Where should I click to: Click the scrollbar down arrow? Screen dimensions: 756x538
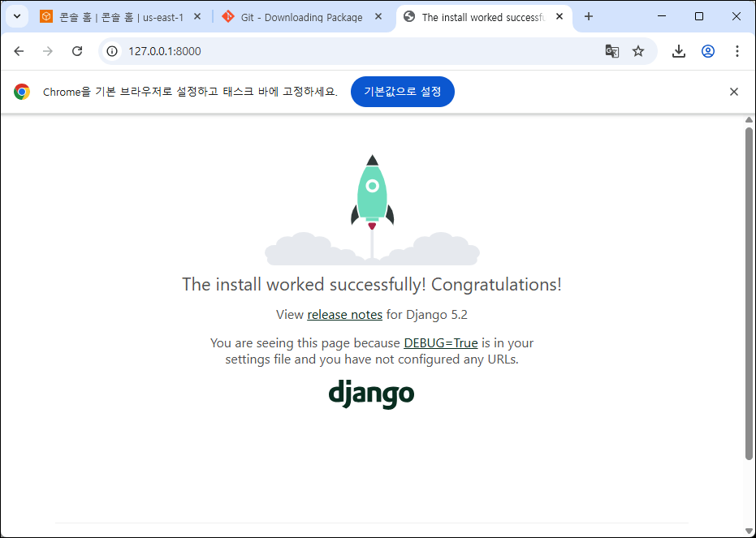pyautogui.click(x=749, y=532)
